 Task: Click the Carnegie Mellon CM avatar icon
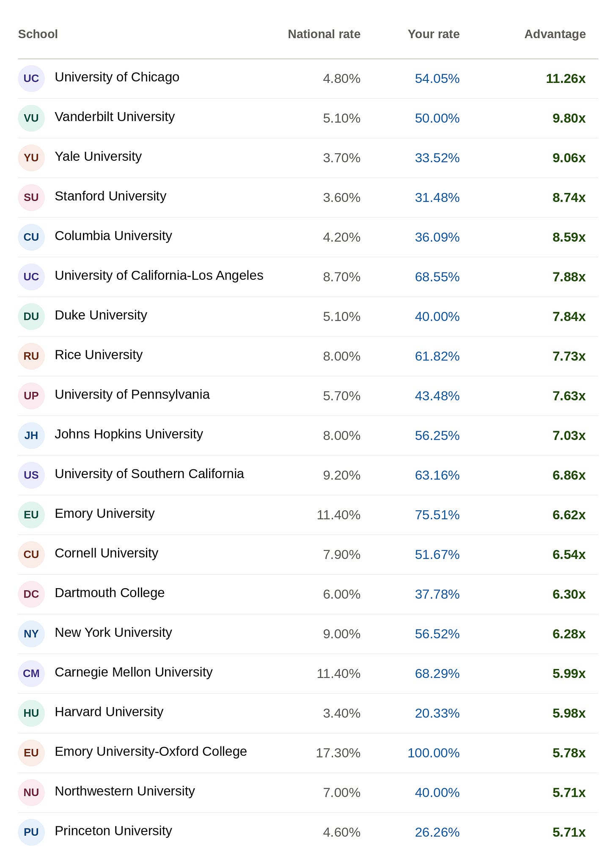point(31,673)
